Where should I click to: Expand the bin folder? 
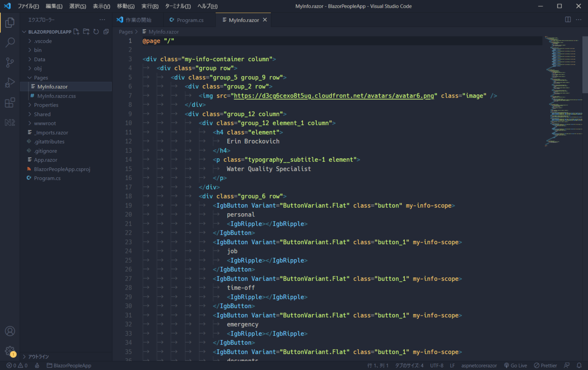coord(38,50)
